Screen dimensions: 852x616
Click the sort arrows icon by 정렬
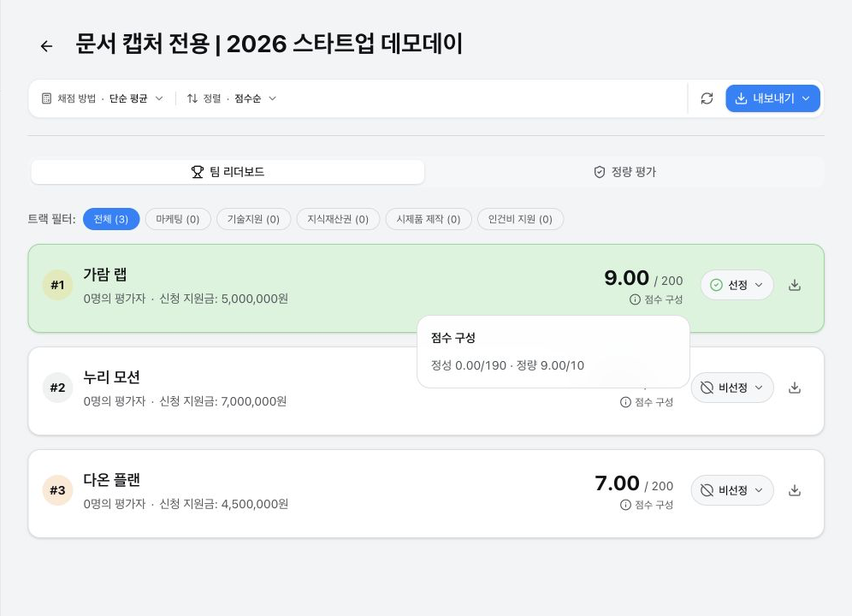point(192,98)
